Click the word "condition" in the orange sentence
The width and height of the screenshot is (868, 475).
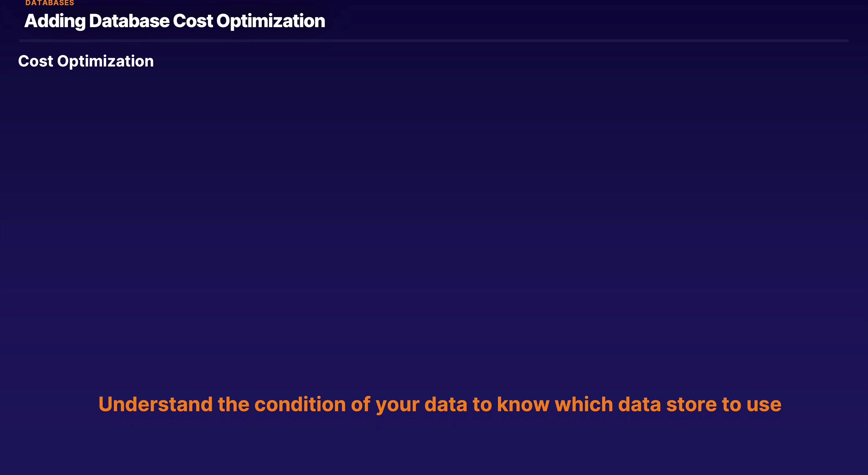pyautogui.click(x=300, y=404)
